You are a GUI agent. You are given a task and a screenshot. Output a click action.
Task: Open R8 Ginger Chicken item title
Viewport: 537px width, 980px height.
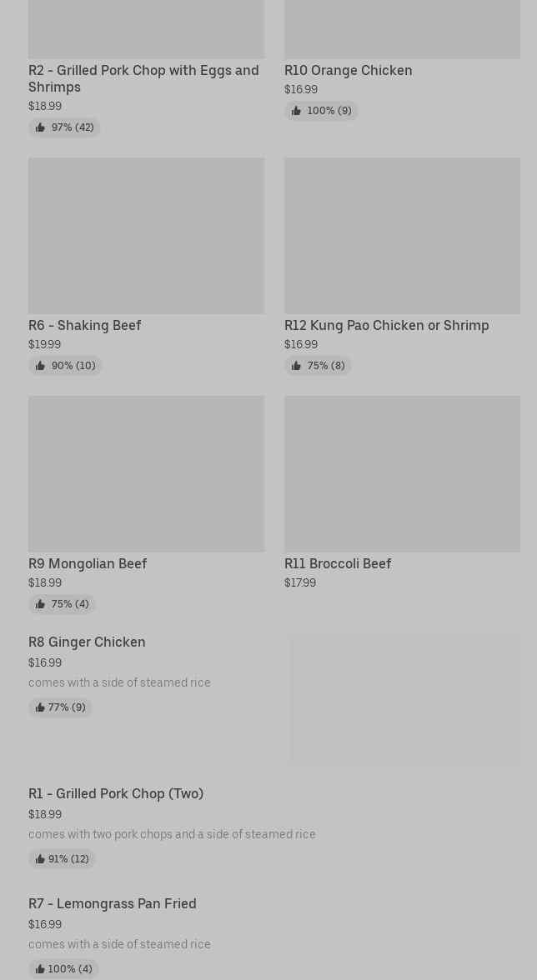[87, 642]
